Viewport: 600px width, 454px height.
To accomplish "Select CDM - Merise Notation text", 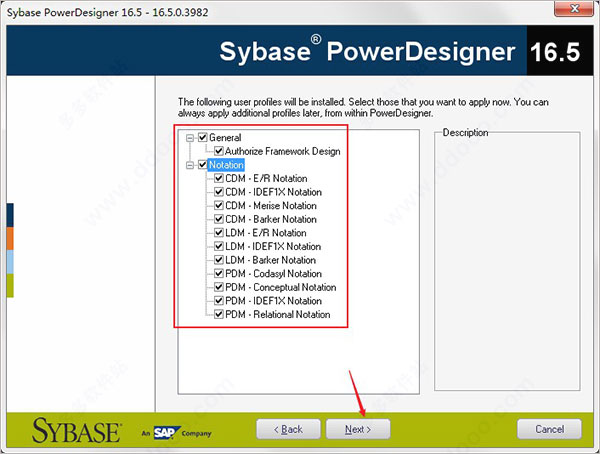I will point(271,206).
